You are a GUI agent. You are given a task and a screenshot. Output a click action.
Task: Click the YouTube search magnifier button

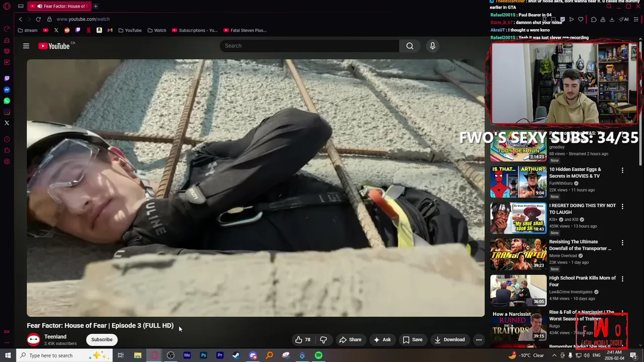(x=410, y=46)
